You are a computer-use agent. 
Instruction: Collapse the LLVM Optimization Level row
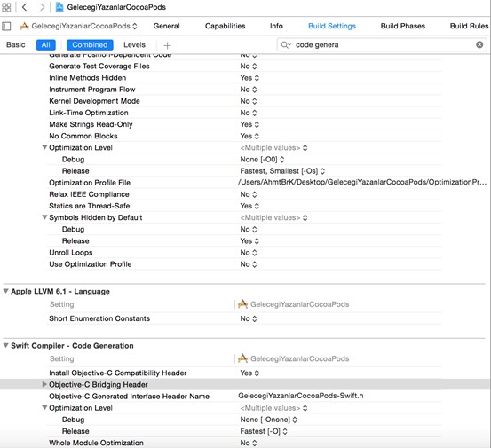point(44,147)
